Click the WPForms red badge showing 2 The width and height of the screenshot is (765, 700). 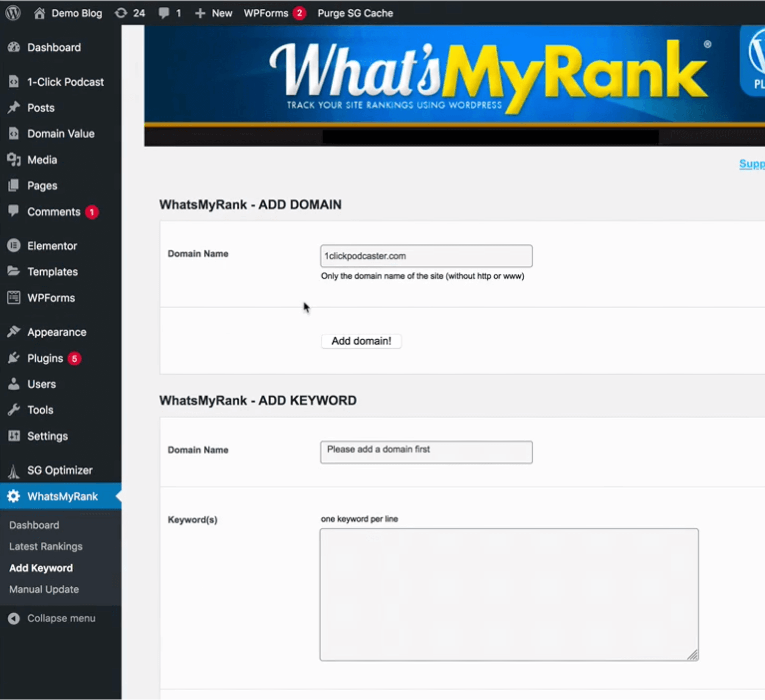tap(299, 13)
